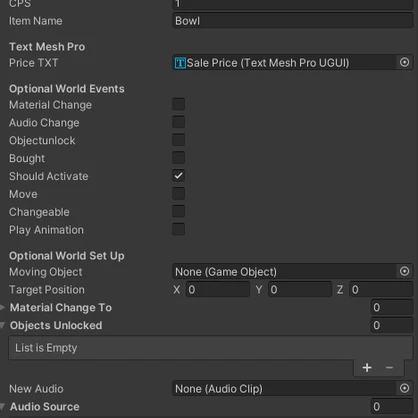Edit Target Position X value
Viewport: 418px width, 418px height.
[x=218, y=289]
